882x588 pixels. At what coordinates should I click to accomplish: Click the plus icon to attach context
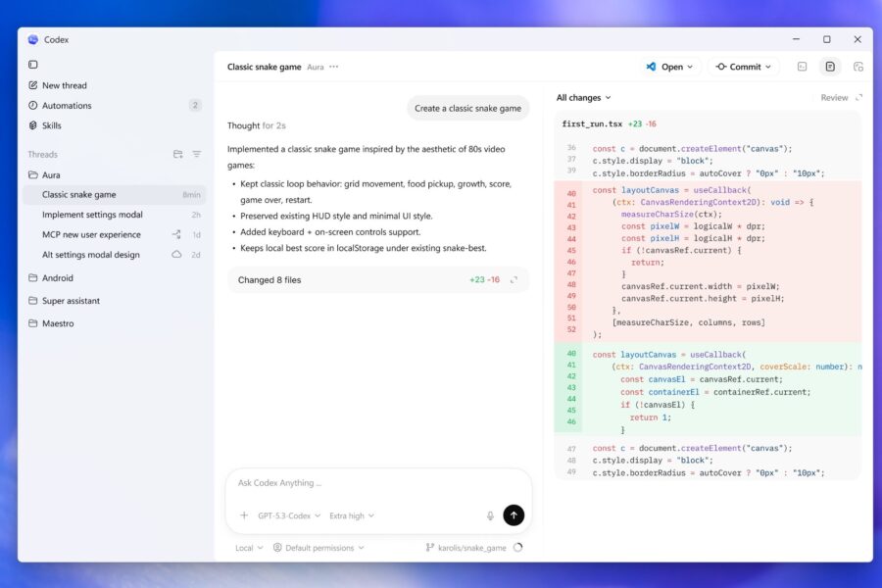pyautogui.click(x=243, y=515)
